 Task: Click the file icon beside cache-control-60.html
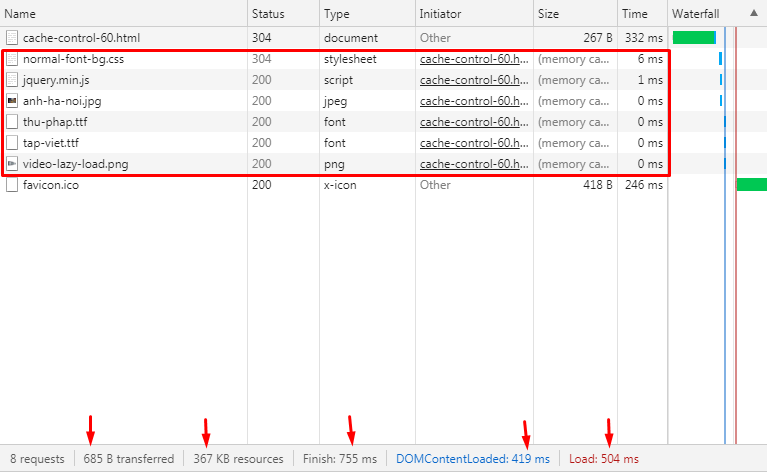[12, 38]
